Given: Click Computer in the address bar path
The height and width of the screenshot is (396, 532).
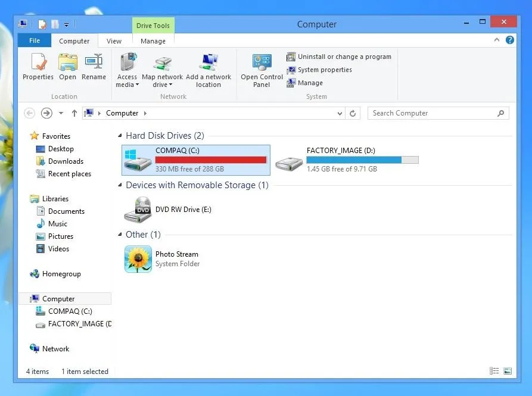Looking at the screenshot, I should click(122, 113).
